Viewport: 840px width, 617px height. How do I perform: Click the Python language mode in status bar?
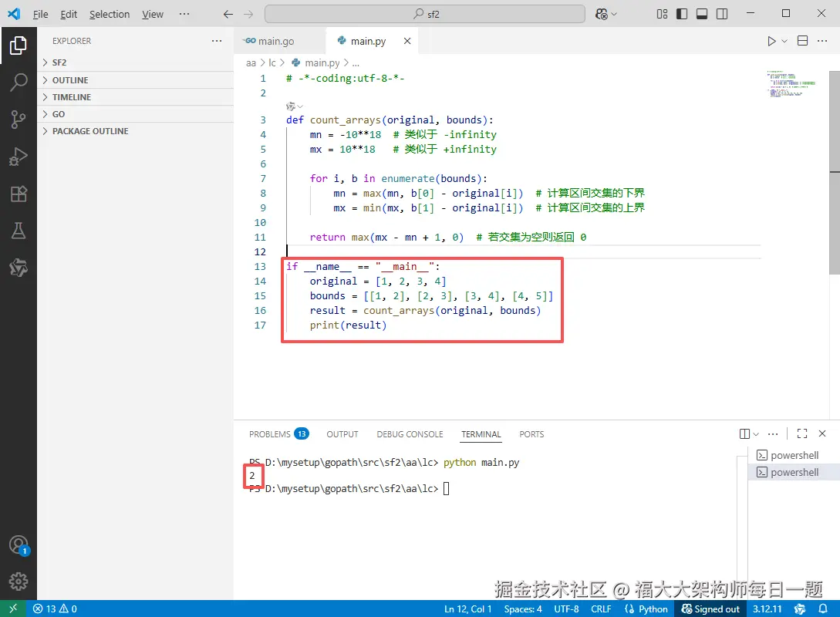pyautogui.click(x=646, y=609)
